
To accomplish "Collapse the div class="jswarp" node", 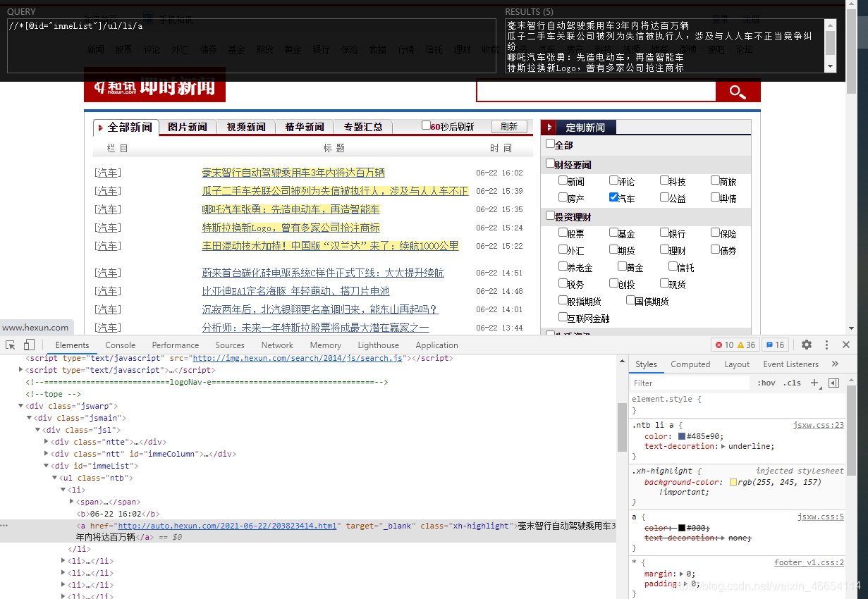I will point(21,406).
